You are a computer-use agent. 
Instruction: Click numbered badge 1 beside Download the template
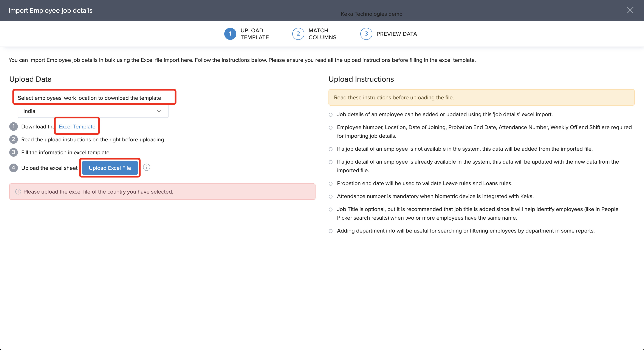point(14,127)
